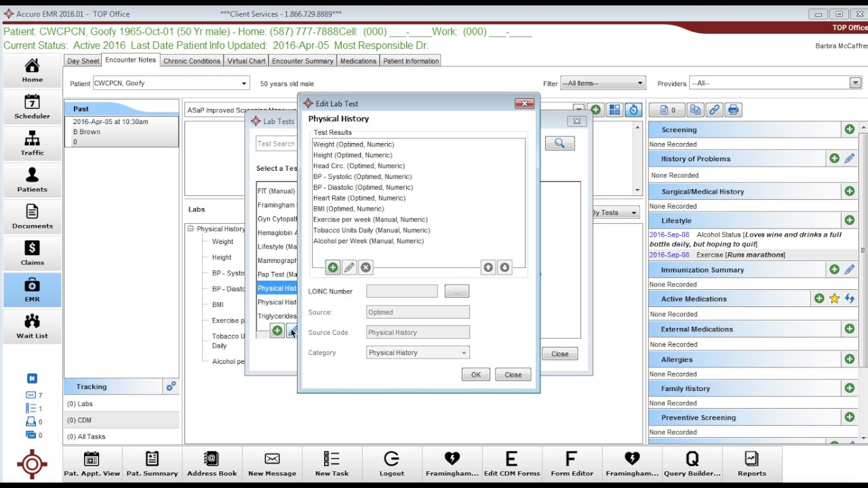Click the printer icon in the right panel toolbar
868x488 pixels.
pyautogui.click(x=733, y=110)
